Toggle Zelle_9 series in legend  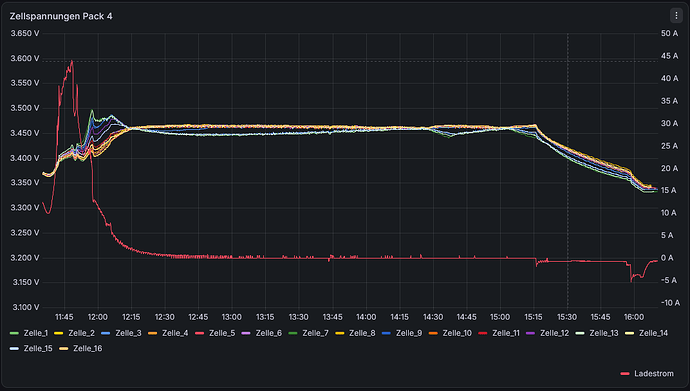pyautogui.click(x=402, y=333)
